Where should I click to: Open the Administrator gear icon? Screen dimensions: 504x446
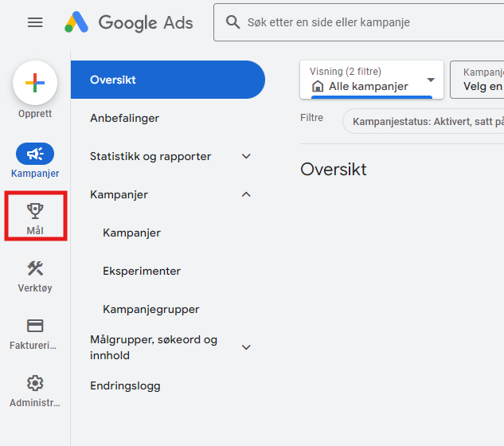click(35, 383)
